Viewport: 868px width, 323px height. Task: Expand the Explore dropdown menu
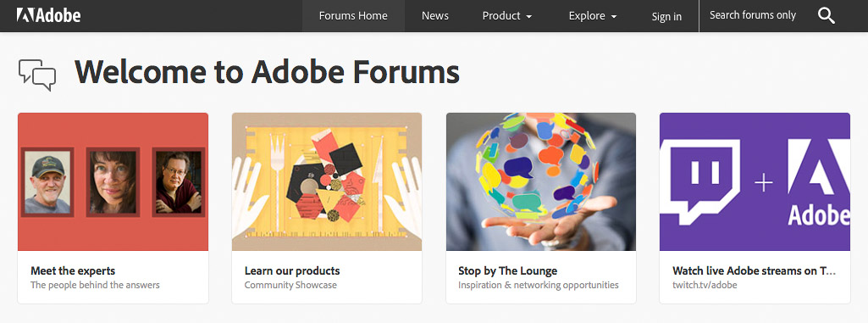click(x=592, y=16)
